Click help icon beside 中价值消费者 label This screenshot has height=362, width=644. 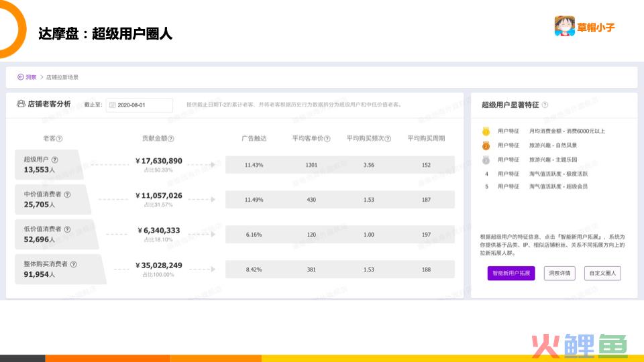[x=67, y=194]
